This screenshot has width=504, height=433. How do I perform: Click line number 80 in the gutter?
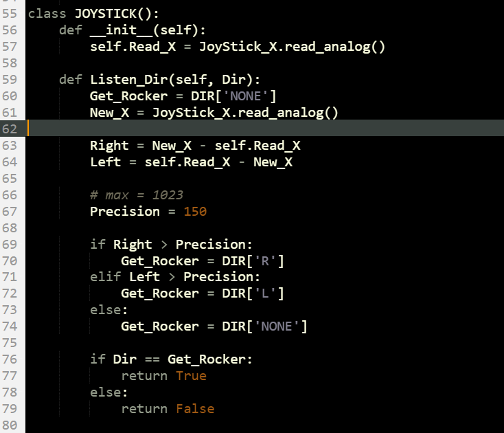click(x=10, y=425)
